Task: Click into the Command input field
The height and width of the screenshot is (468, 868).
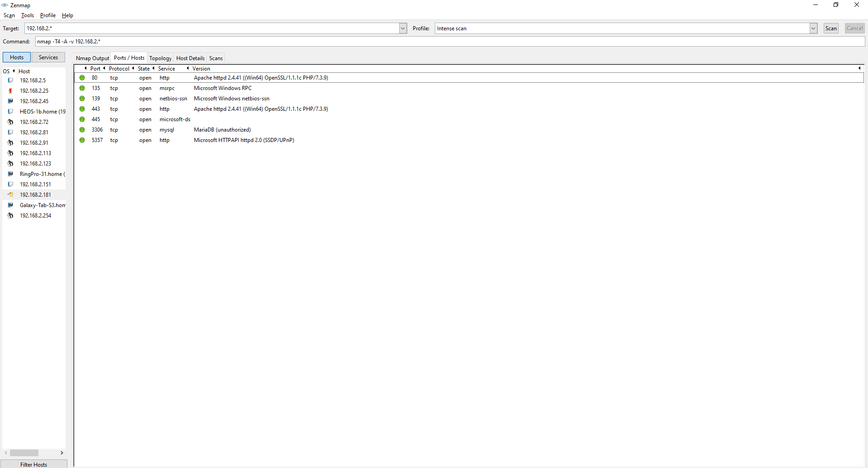Action: pos(450,42)
